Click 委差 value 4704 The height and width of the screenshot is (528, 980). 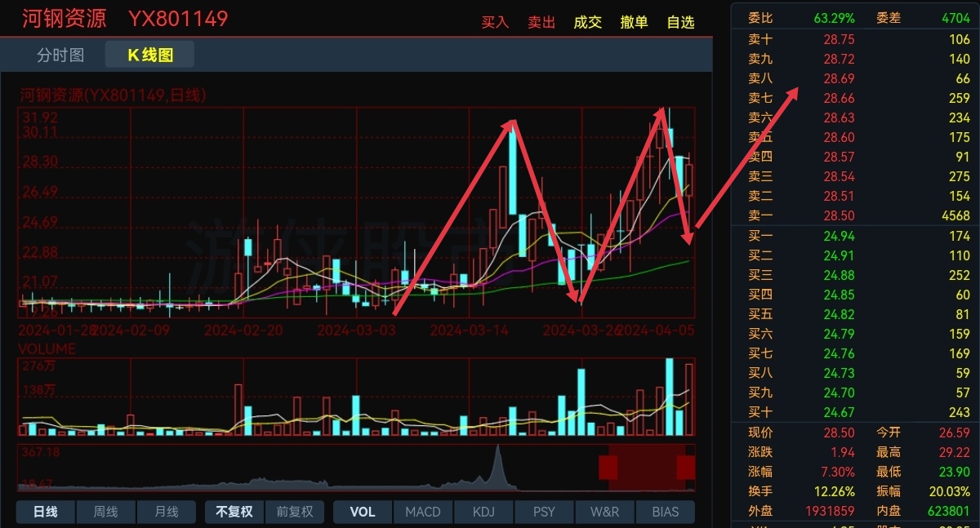pos(955,17)
